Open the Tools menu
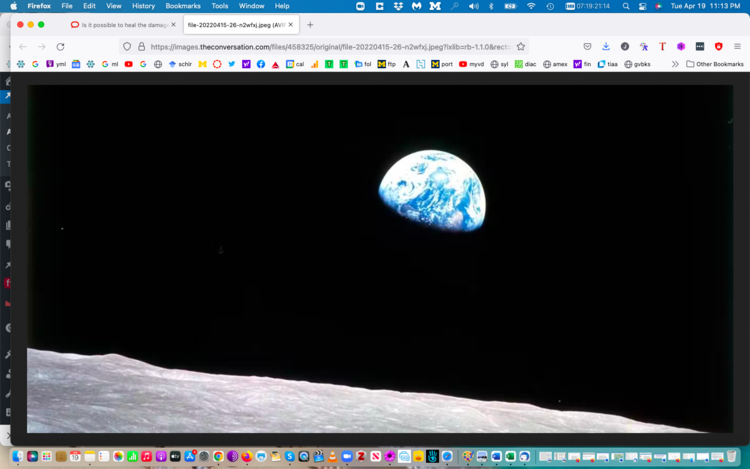Image resolution: width=750 pixels, height=469 pixels. [x=220, y=6]
